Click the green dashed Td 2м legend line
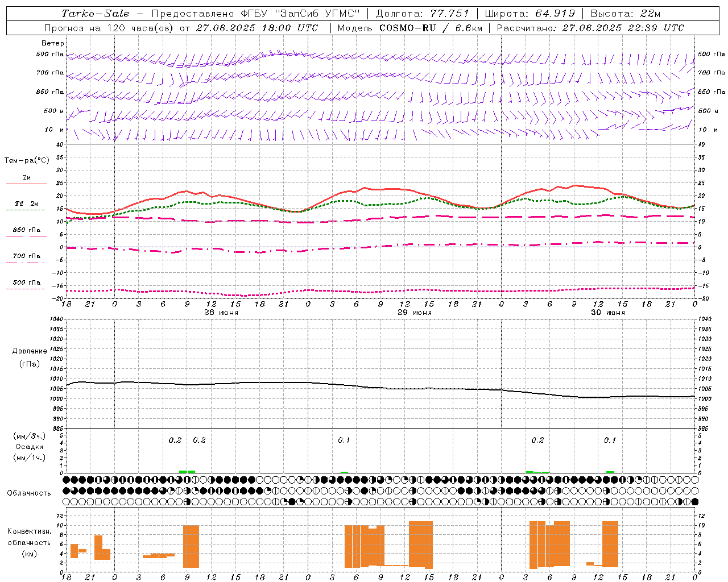728x582 pixels. (x=25, y=210)
